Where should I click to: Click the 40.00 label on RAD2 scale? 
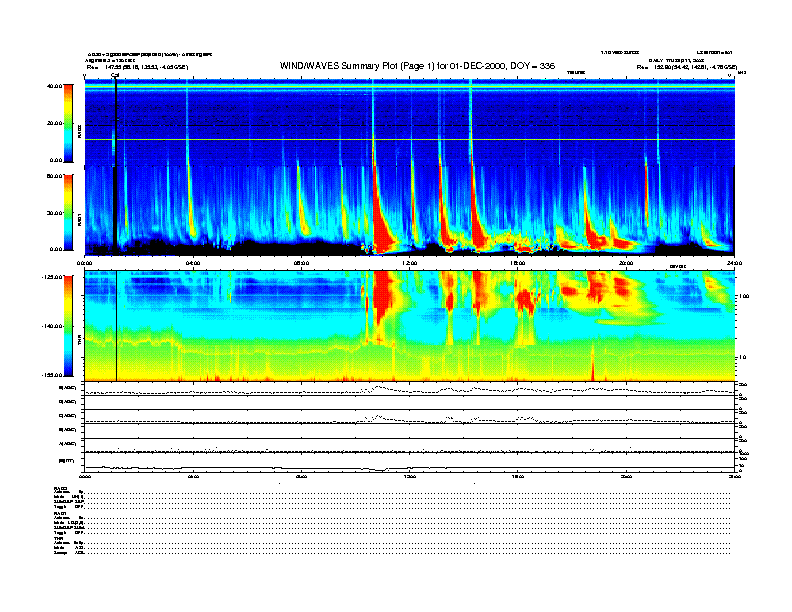pyautogui.click(x=54, y=86)
